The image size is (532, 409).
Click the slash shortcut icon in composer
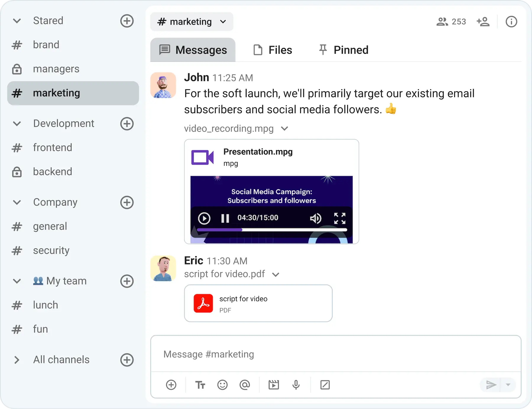325,385
